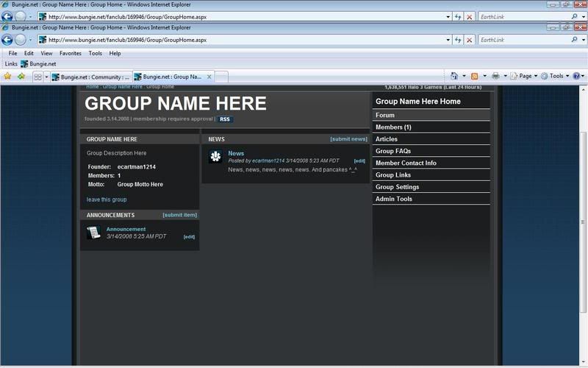Viewport: 588px width, 368px height.
Task: Open the Favorites menu in the menu bar
Action: [70, 53]
